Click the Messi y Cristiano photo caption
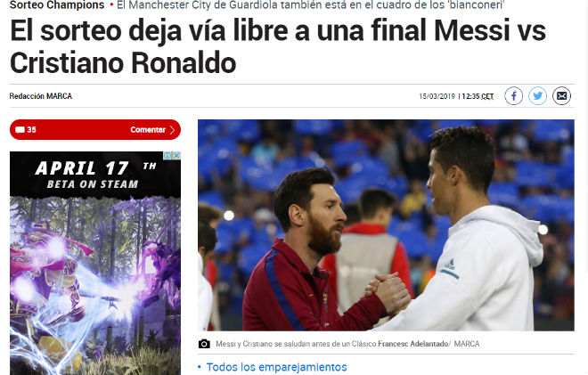Image resolution: width=588 pixels, height=375 pixels. 296,344
